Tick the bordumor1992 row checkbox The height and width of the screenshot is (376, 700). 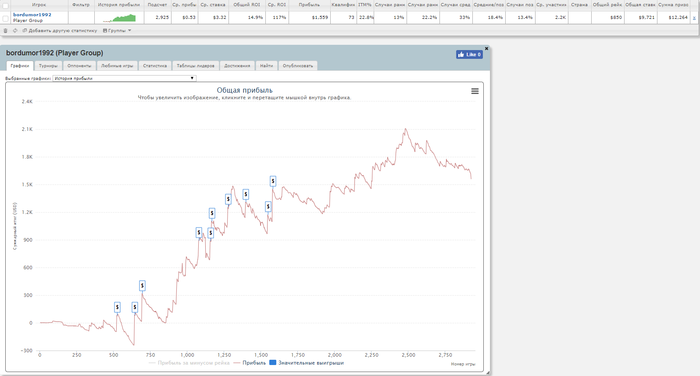(x=5, y=18)
